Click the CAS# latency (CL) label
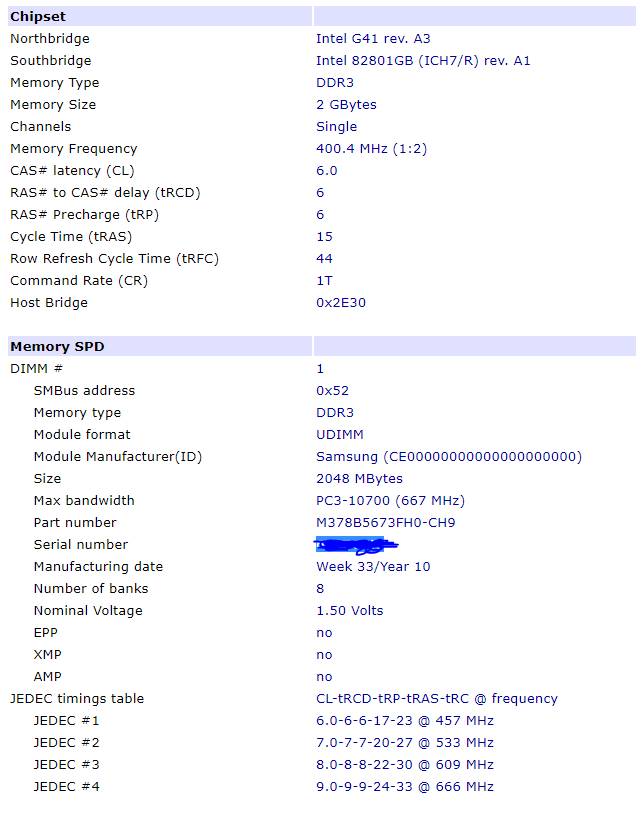The height and width of the screenshot is (814, 636). click(x=72, y=170)
